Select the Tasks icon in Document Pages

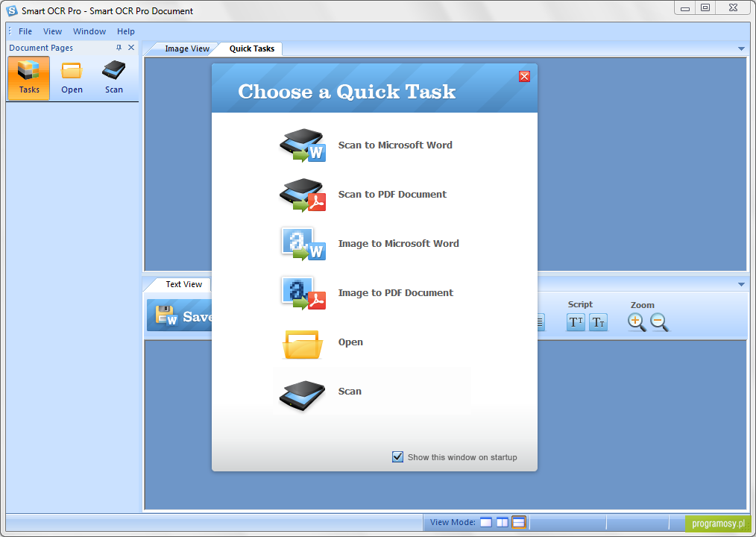pos(28,78)
